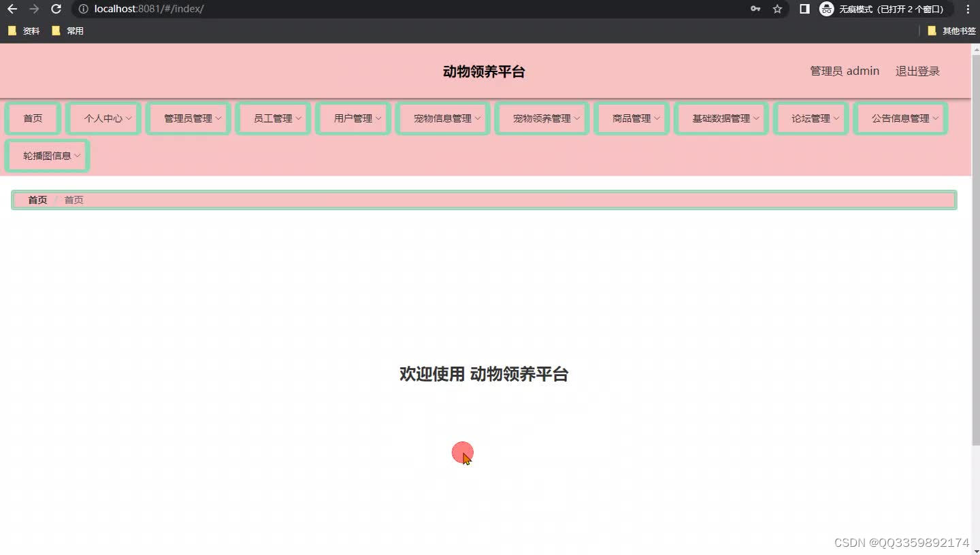Click the page vertical scrollbar thumb
This screenshot has width=980, height=555.
point(976,250)
